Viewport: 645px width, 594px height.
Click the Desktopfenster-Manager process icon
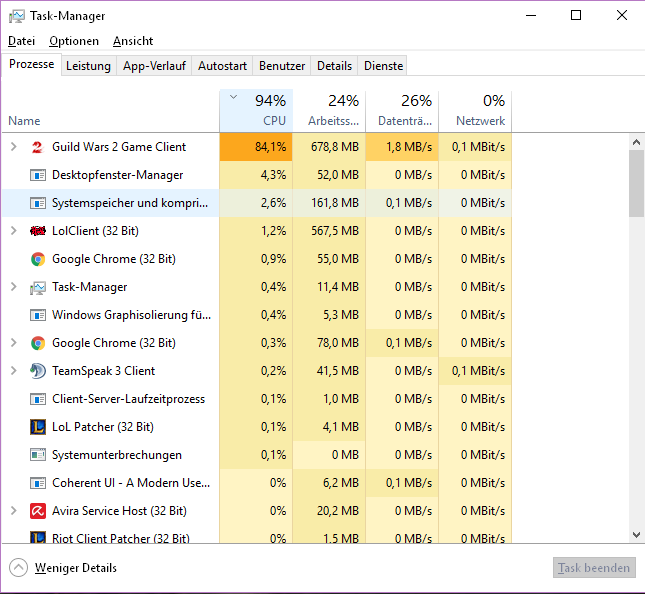[38, 175]
